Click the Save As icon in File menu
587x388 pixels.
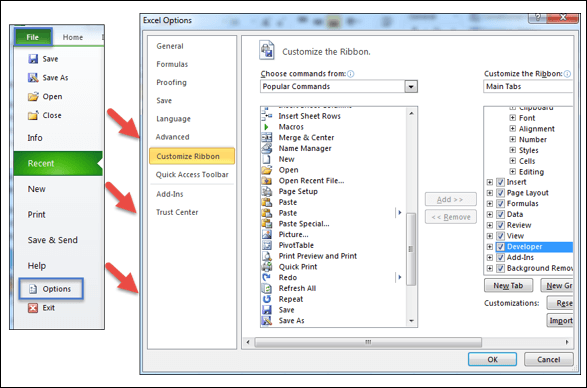pos(33,78)
